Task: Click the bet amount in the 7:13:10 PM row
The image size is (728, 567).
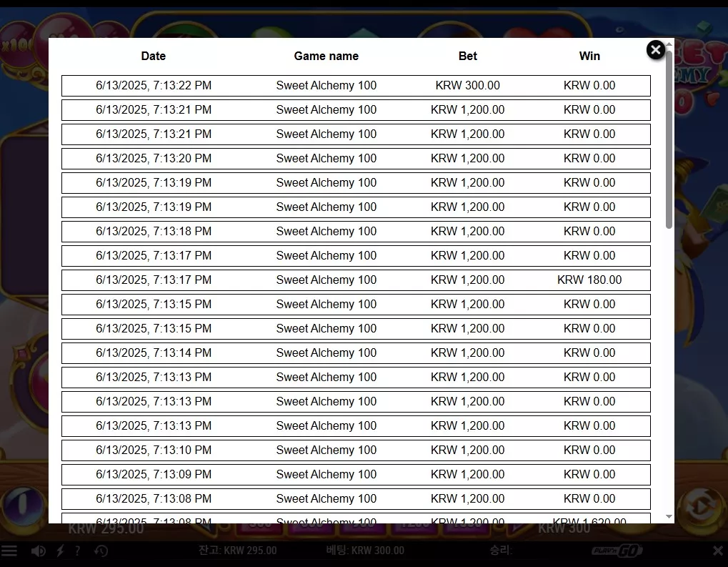Action: click(467, 450)
